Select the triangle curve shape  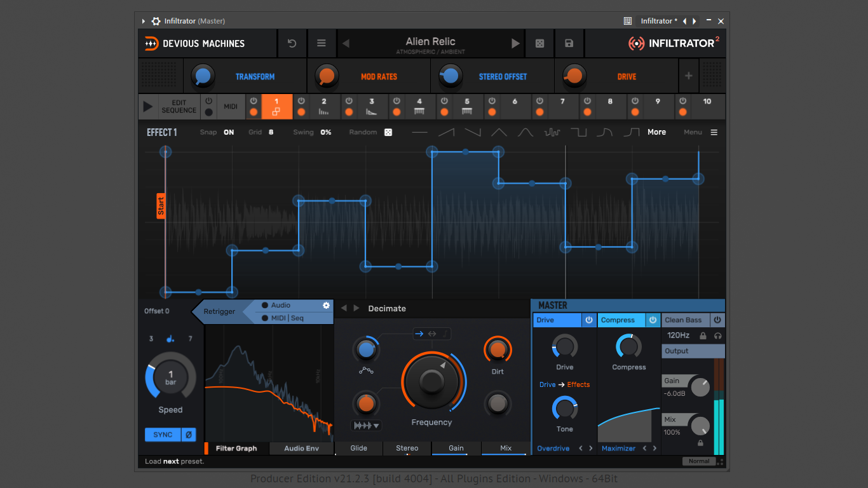click(499, 132)
